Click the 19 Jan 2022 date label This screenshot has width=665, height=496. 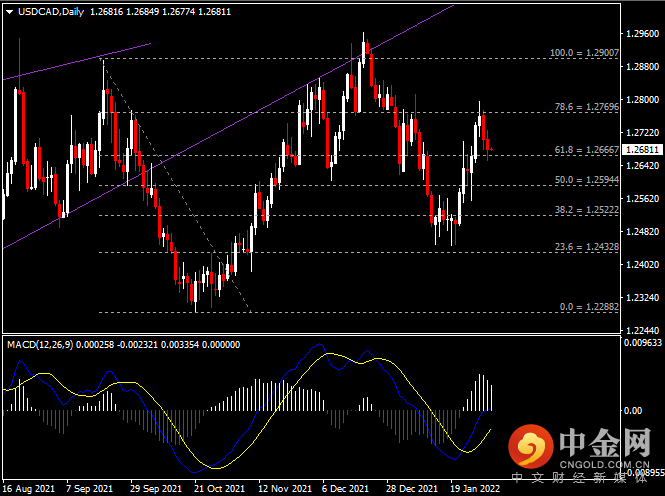[x=474, y=489]
